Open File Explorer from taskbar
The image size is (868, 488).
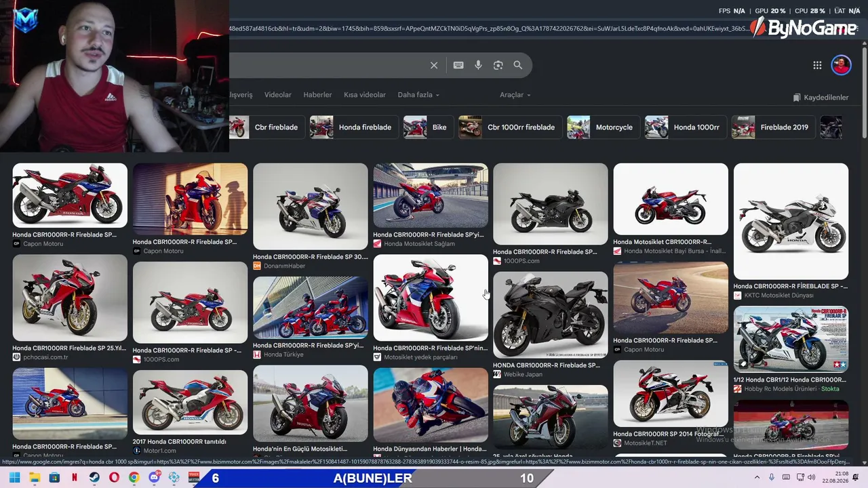(35, 478)
